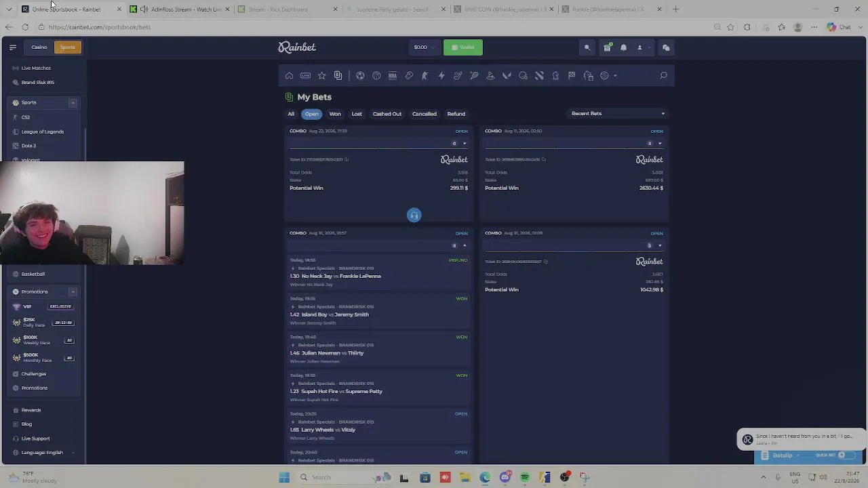Open favorites star icon

(322, 76)
